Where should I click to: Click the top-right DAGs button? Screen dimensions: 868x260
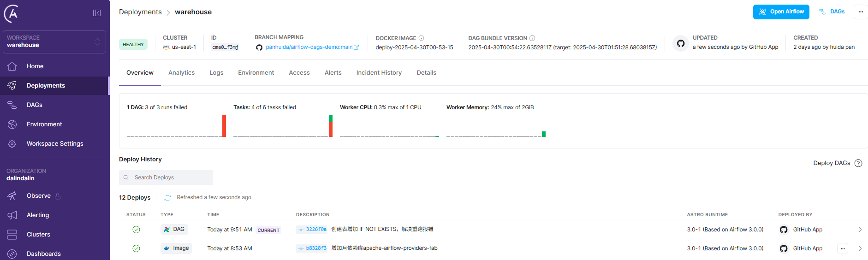(x=832, y=12)
